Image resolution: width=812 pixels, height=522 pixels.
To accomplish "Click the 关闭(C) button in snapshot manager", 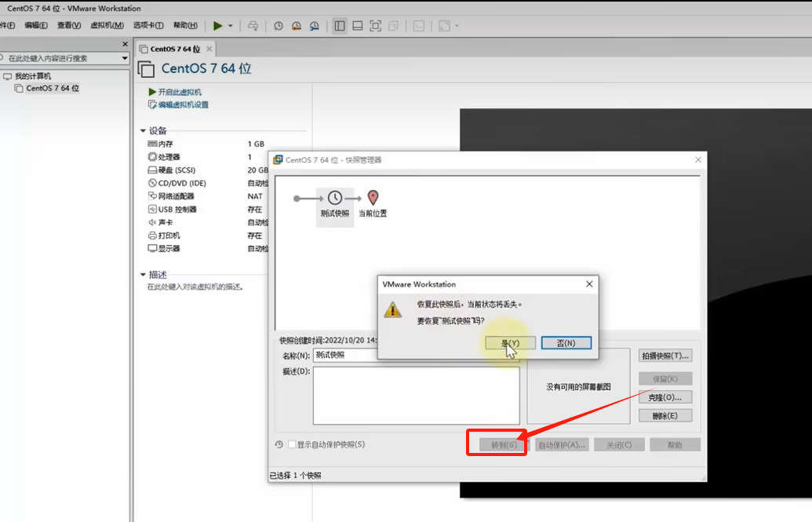I will 619,445.
